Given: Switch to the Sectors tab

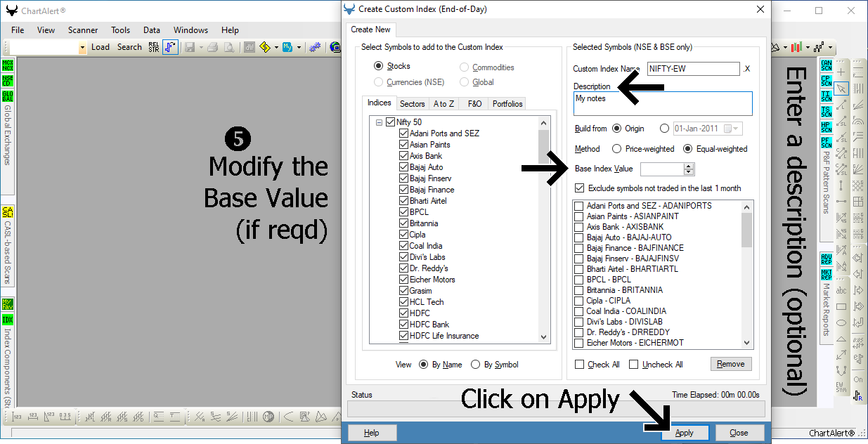Looking at the screenshot, I should point(413,104).
